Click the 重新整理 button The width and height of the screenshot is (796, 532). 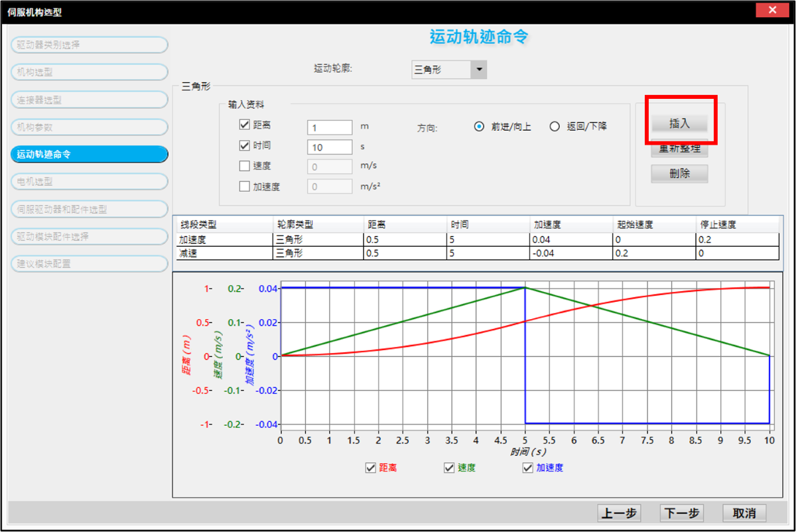[x=679, y=149]
